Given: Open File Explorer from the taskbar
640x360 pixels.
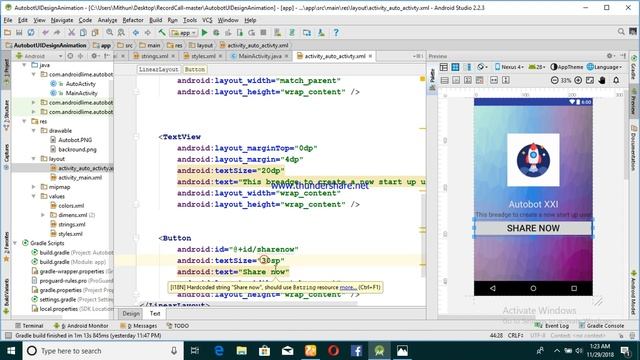Looking at the screenshot, I should click(x=242, y=351).
